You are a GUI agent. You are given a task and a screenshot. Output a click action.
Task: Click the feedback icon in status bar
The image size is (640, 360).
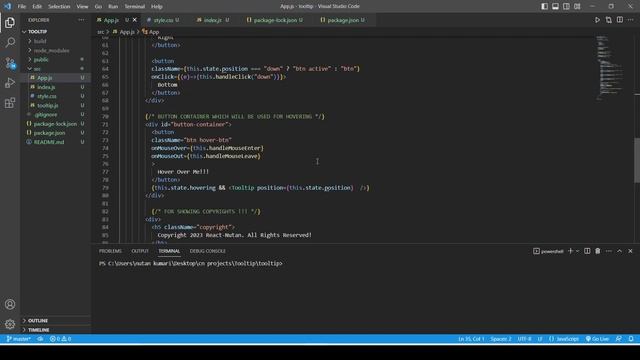coord(619,339)
